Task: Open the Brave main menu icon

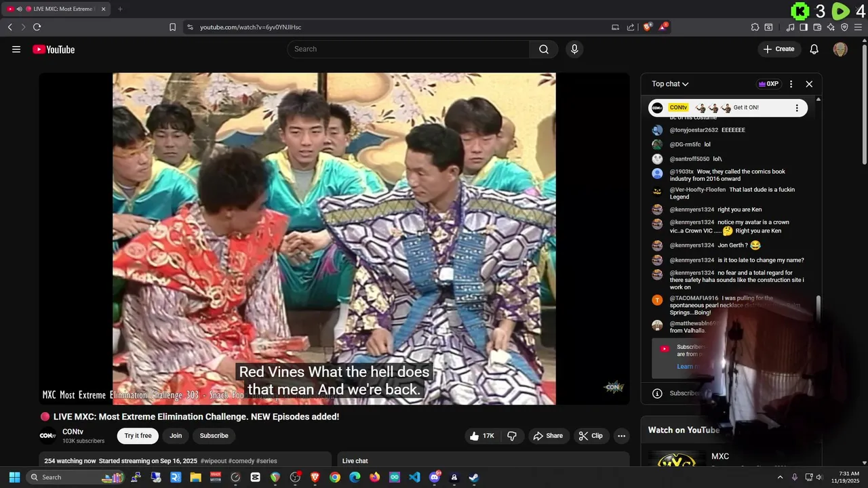Action: [858, 27]
